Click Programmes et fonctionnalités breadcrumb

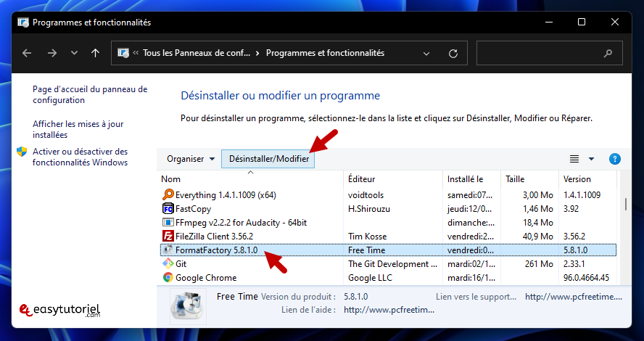click(325, 53)
